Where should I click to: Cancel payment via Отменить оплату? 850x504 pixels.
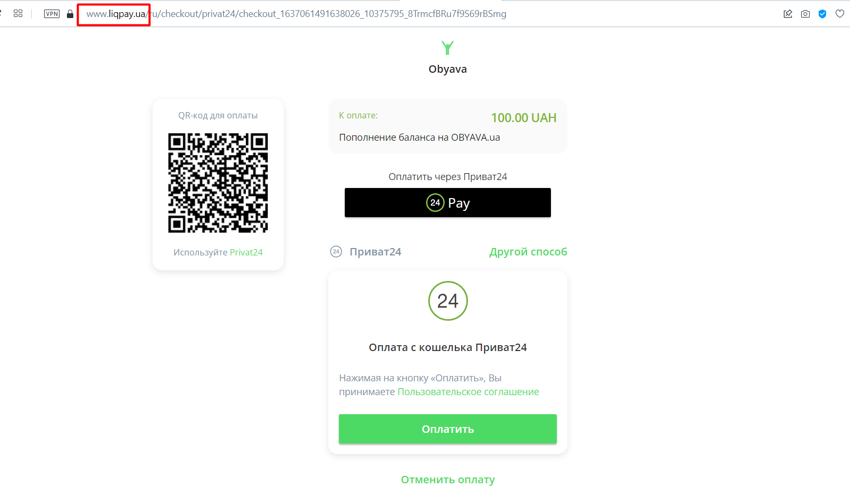point(448,480)
